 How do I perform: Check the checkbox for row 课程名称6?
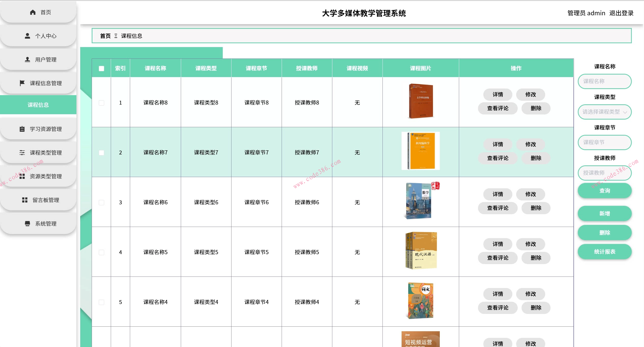pos(101,203)
